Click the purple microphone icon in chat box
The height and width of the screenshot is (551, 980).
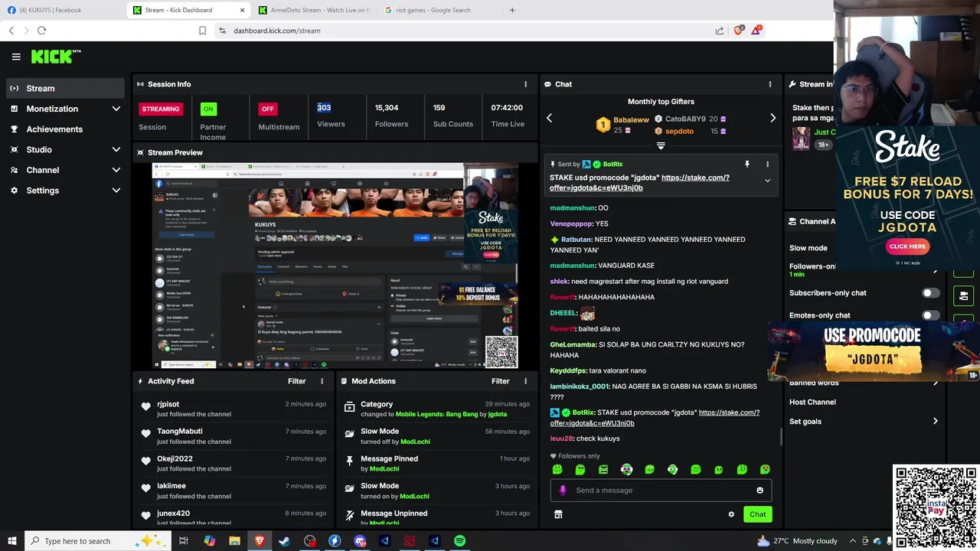[563, 491]
